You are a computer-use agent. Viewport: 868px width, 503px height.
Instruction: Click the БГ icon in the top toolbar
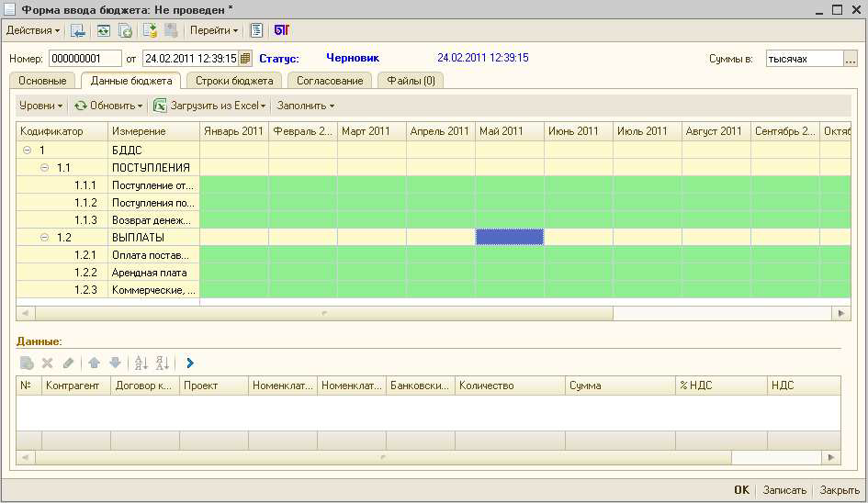tap(281, 30)
